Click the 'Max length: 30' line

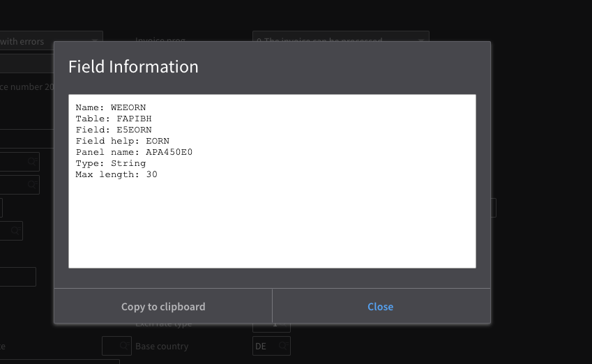(x=116, y=174)
